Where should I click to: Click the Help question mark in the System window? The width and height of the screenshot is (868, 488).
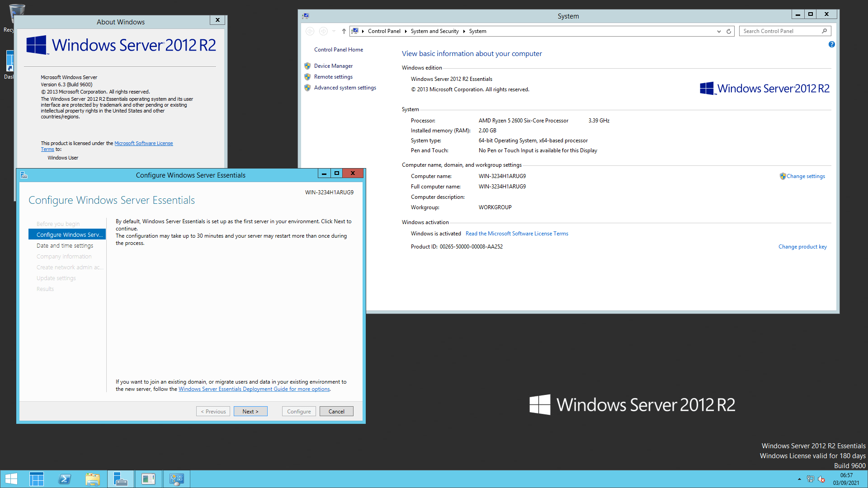(831, 44)
